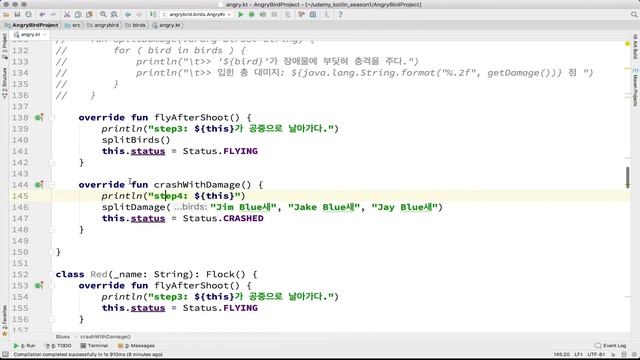640x360 pixels.
Task: Click the Synchronize toolbar icon
Action: [29, 14]
